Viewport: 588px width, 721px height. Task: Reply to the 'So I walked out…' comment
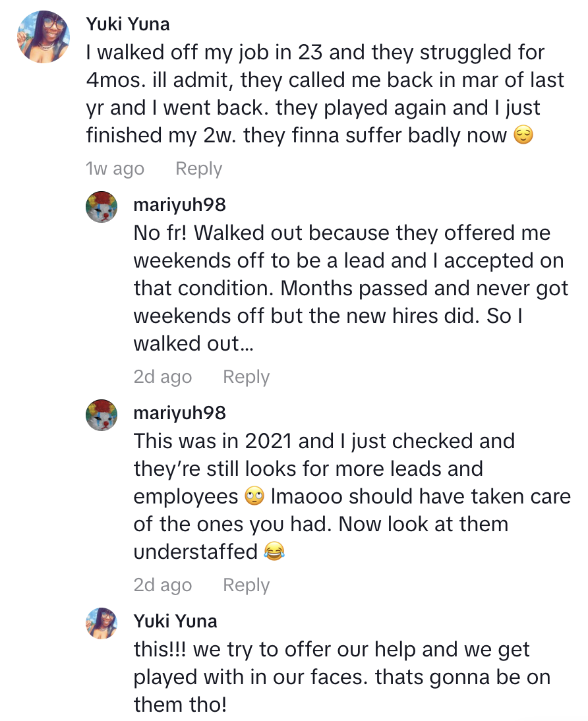pos(246,377)
